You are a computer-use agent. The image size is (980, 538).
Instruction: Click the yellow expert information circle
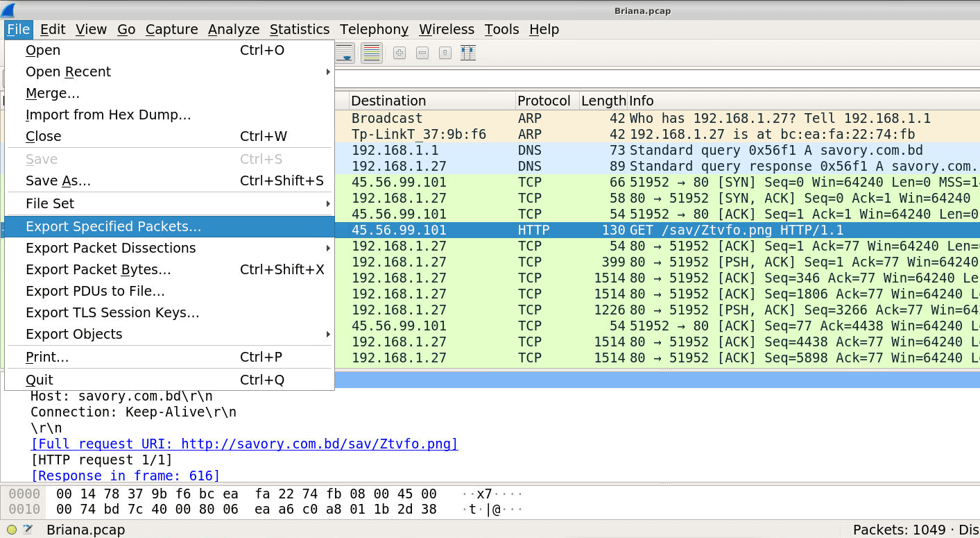coord(12,530)
